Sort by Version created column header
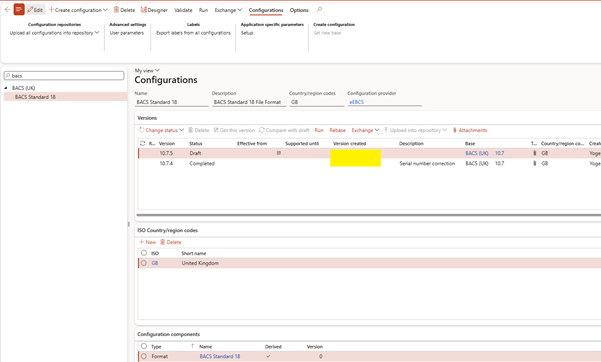Screen dimensions: 601x362 pos(349,143)
